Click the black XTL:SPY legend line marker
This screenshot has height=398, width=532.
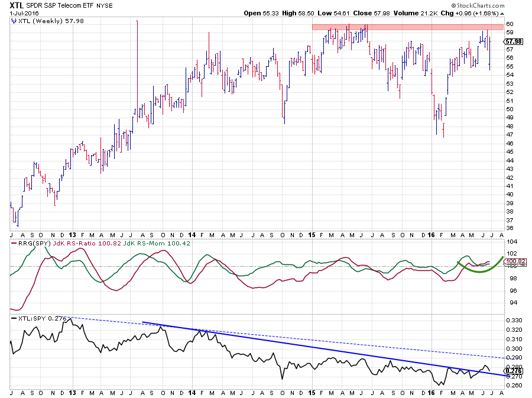click(14, 319)
